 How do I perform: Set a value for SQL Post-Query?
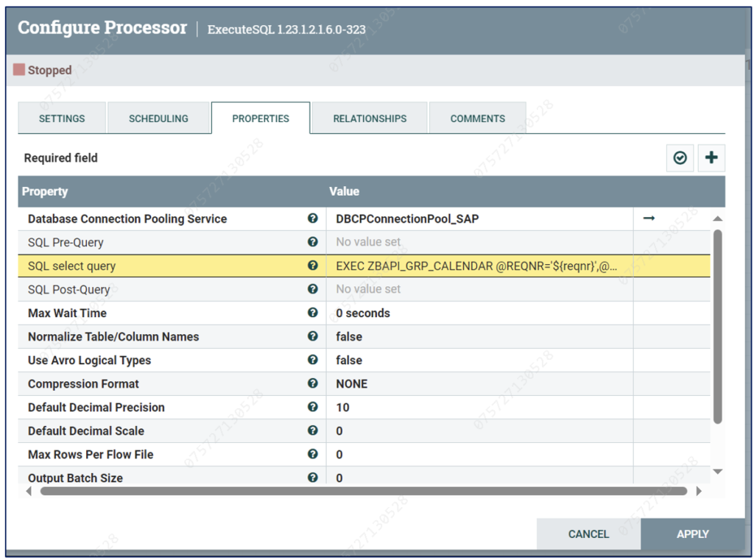point(479,289)
